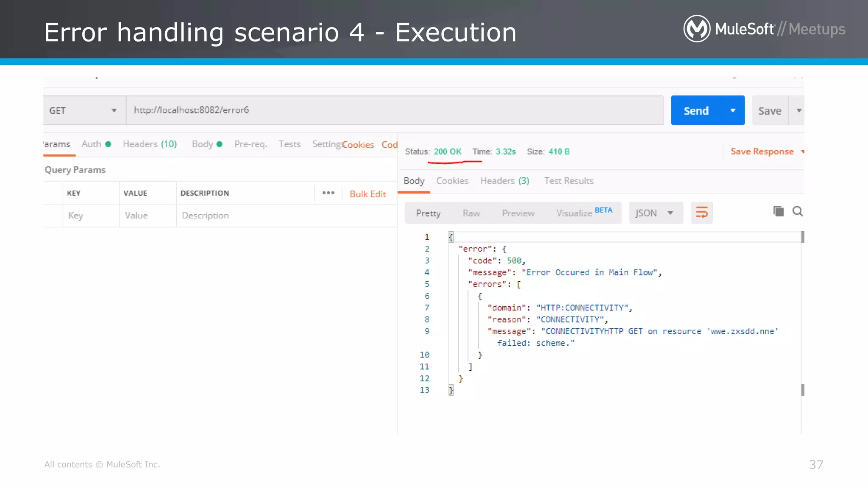Open the Send button dropdown arrow

tap(733, 111)
